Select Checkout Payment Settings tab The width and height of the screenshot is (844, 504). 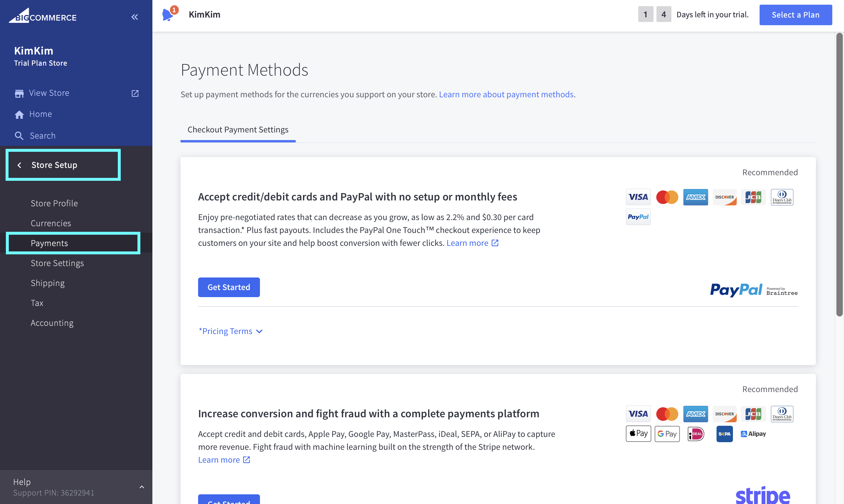click(x=238, y=130)
